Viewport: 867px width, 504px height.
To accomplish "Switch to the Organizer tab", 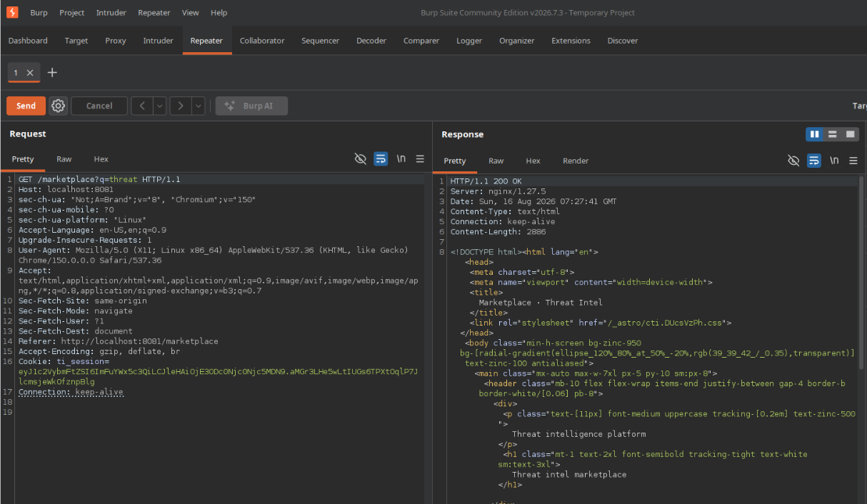I will (517, 41).
